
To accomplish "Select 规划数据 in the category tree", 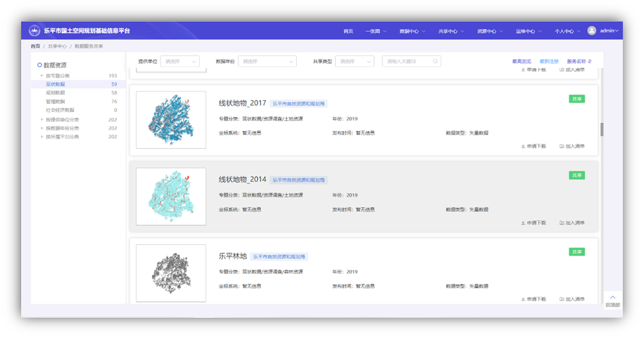I will [56, 93].
